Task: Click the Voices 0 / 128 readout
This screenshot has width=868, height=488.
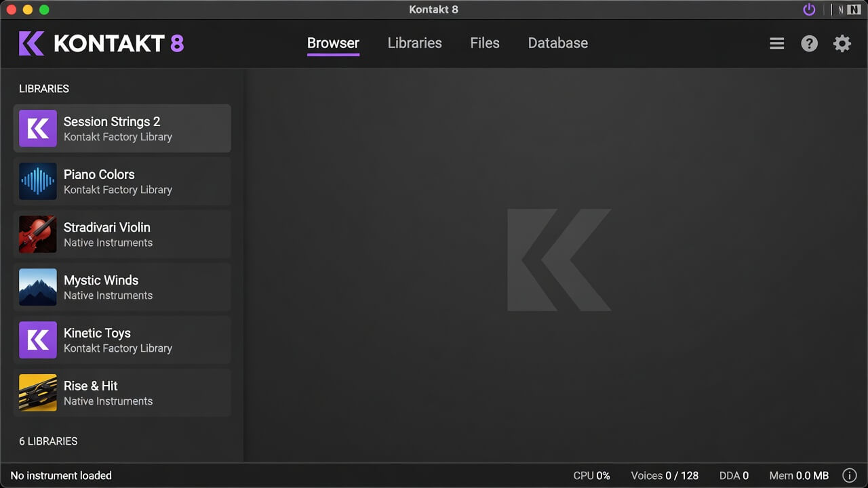Action: click(665, 476)
